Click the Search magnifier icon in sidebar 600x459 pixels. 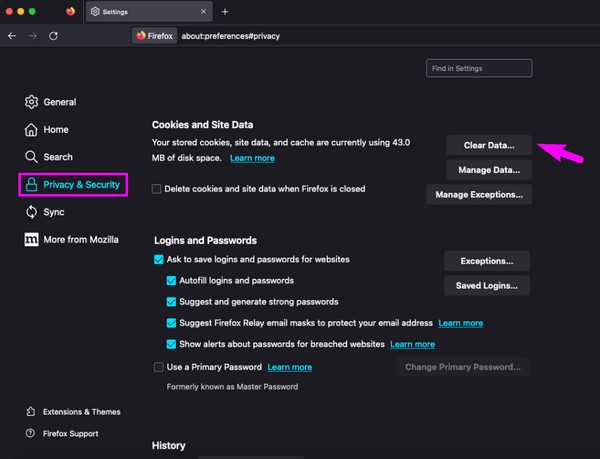coord(31,157)
